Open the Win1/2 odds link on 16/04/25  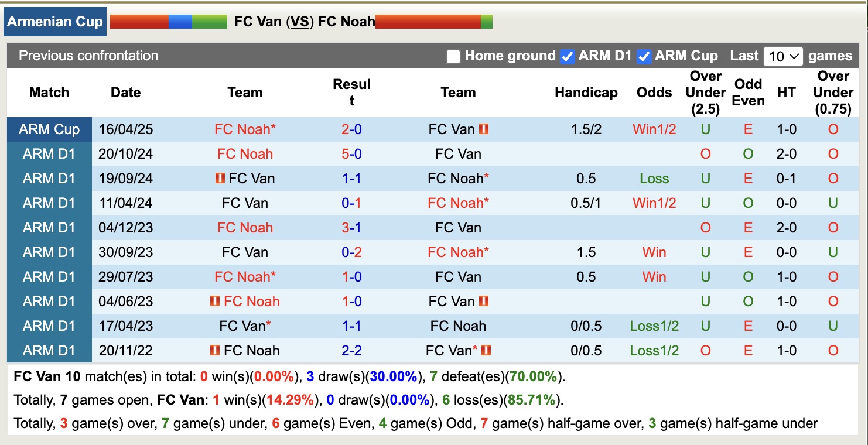[654, 129]
